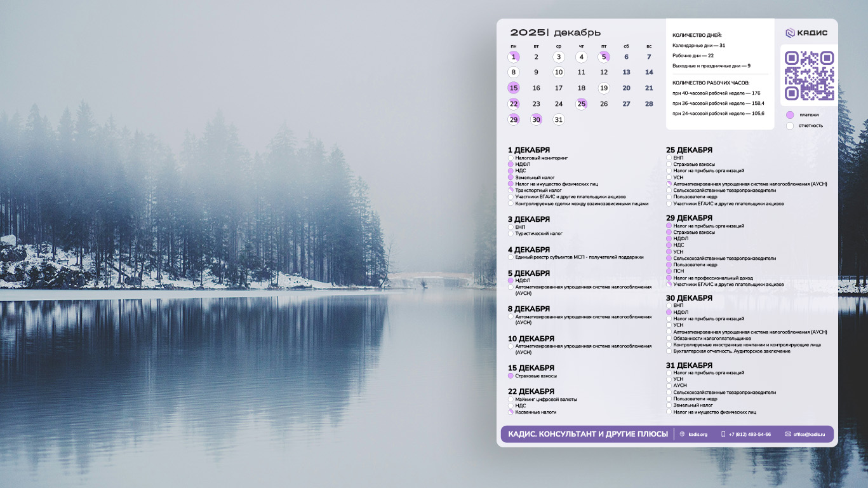Click the purple marker beside 'ПСН'
This screenshot has width=868, height=488.
[x=669, y=271]
